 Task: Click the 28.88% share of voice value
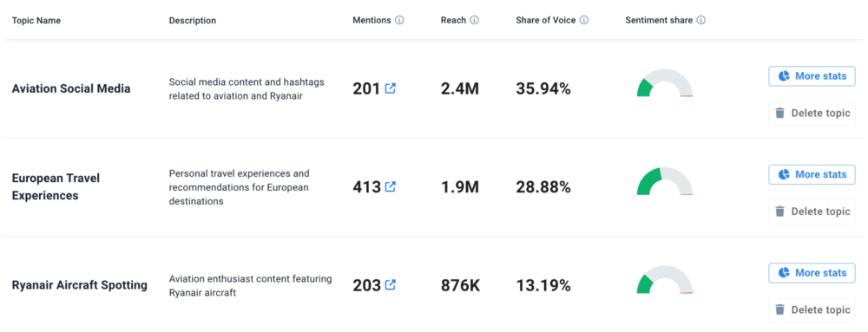[x=543, y=186]
